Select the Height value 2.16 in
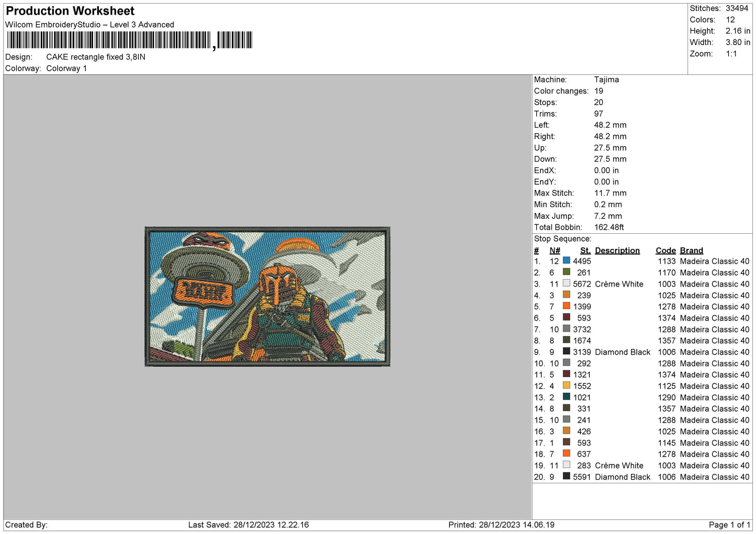Image resolution: width=756 pixels, height=534 pixels. coord(738,31)
